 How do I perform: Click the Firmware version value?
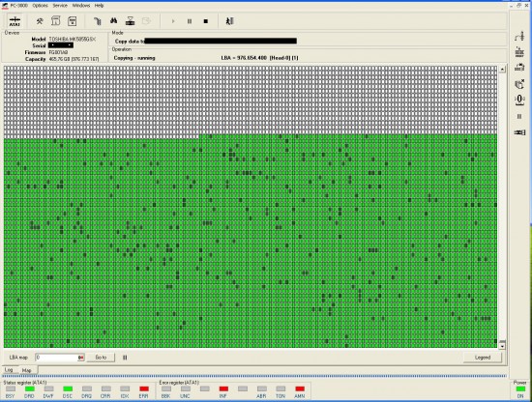click(x=58, y=52)
